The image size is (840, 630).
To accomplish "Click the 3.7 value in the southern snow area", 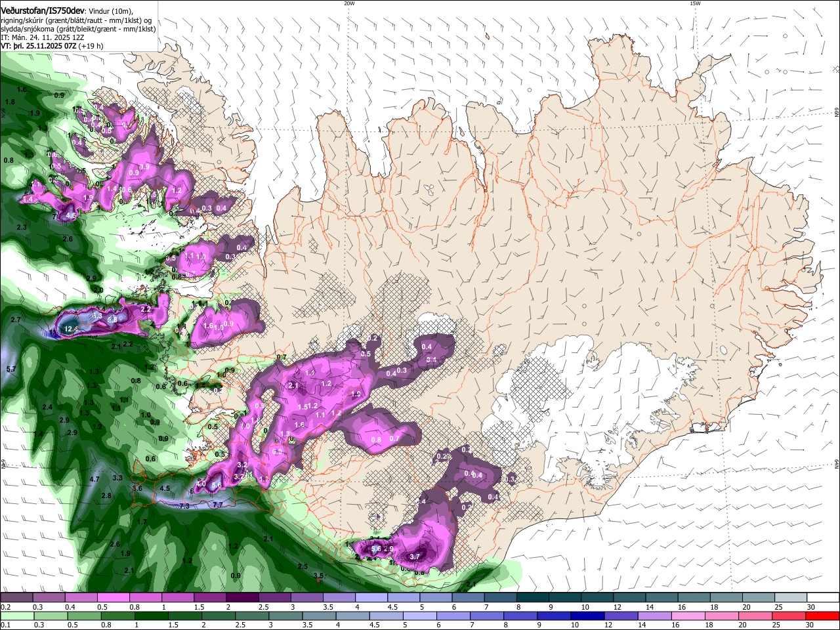I will (414, 556).
